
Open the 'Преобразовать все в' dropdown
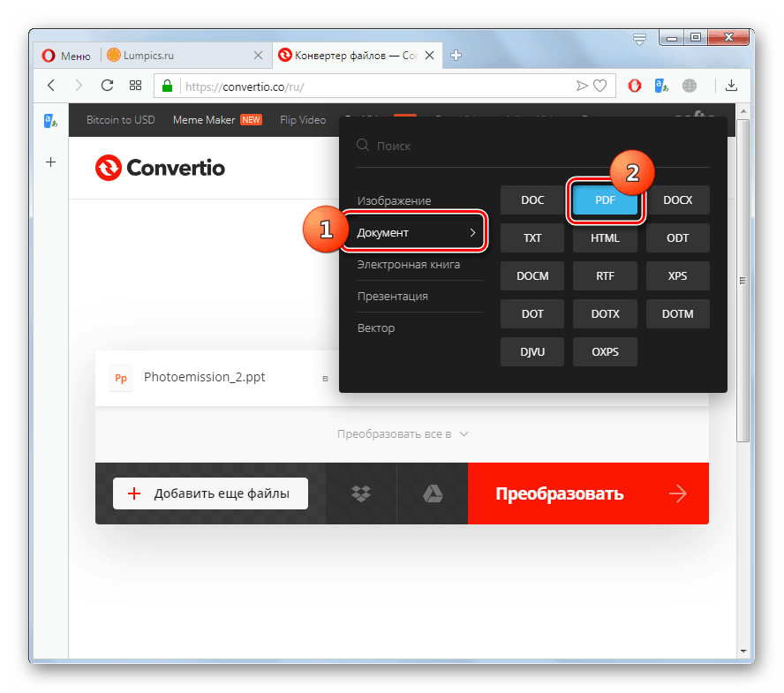402,433
